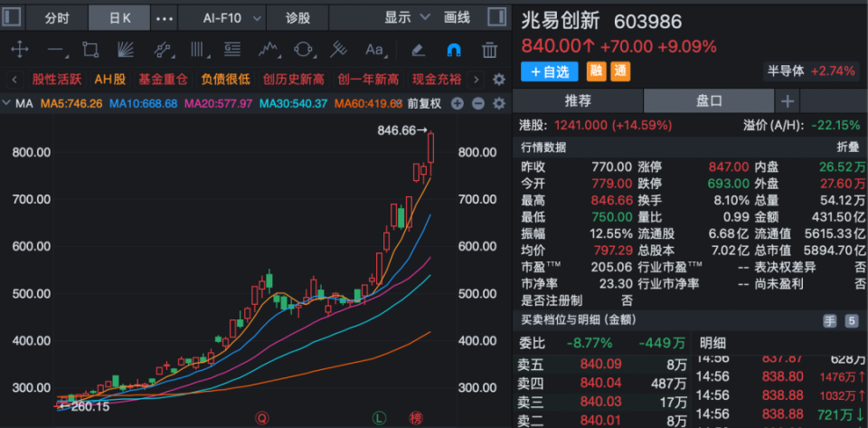Screen dimensions: 868x428
Task: Click the Q quarterly report marker
Action: [x=261, y=417]
